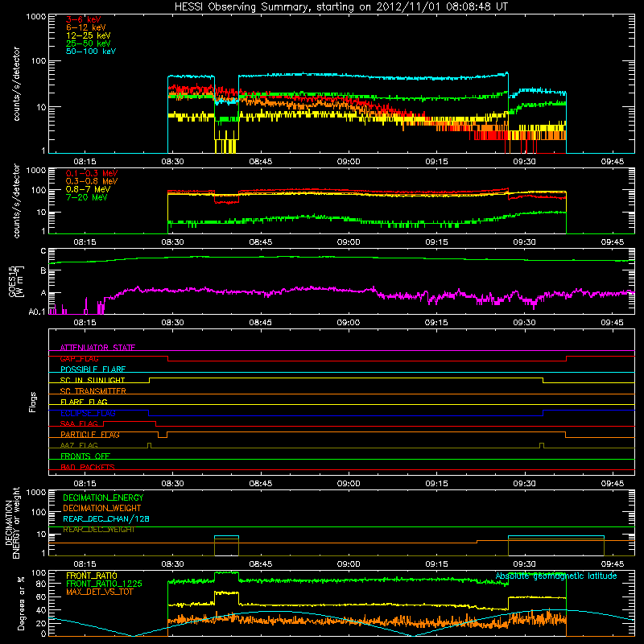Click the REAR_DEC_WEIGHT legend label
Viewport: 644px width, 644px height.
coord(99,530)
